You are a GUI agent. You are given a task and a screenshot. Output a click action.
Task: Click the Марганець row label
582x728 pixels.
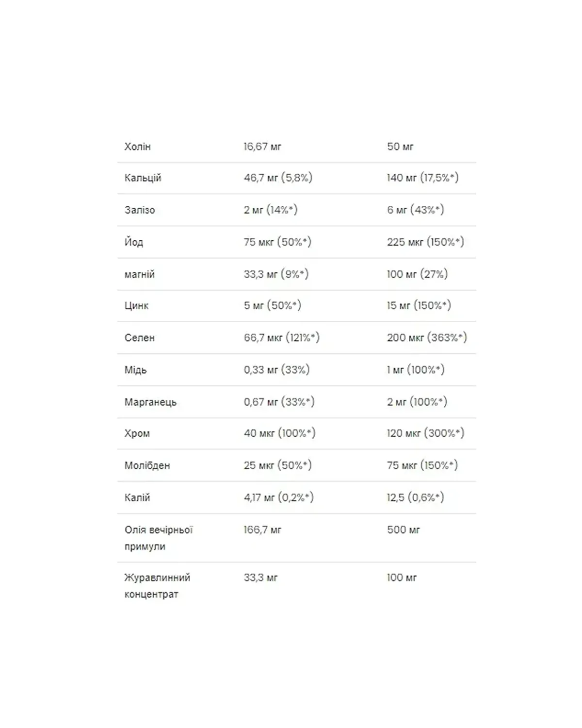pyautogui.click(x=150, y=402)
